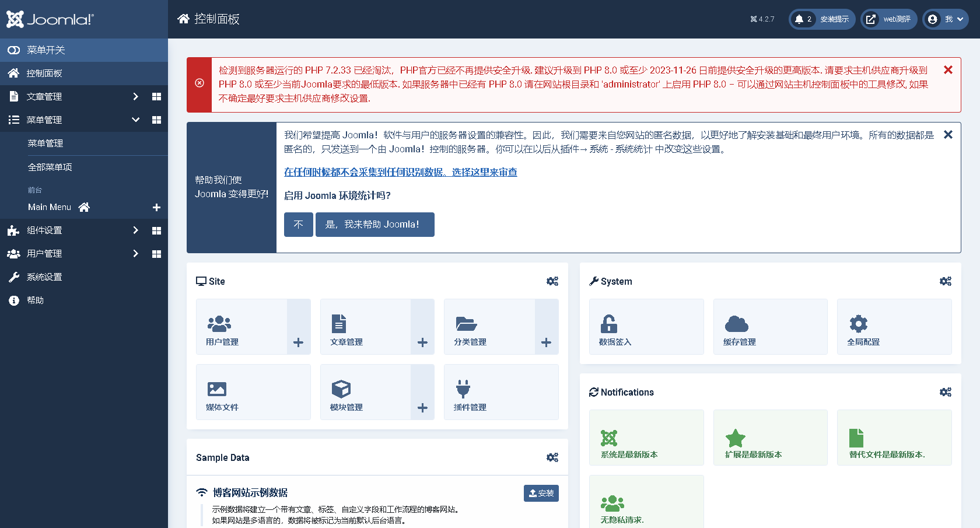Image resolution: width=980 pixels, height=528 pixels.
Task: Open the 我 account dropdown
Action: [x=945, y=19]
